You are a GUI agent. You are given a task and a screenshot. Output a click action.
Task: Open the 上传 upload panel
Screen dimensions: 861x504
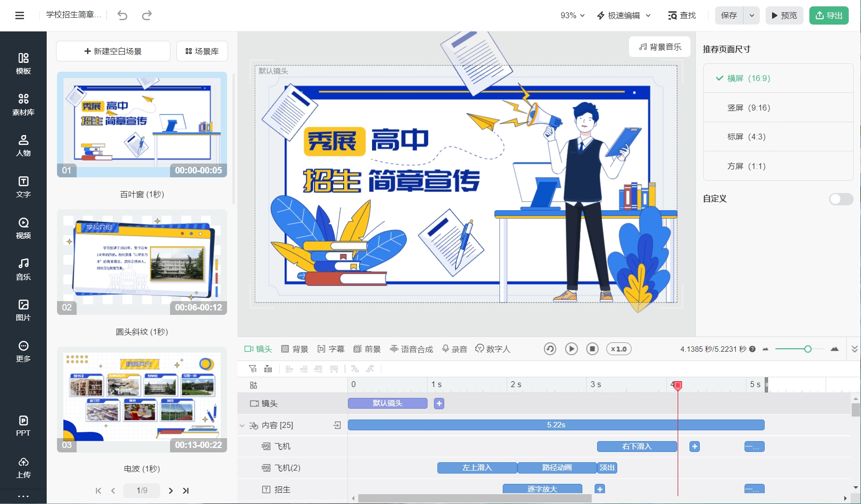tap(23, 467)
